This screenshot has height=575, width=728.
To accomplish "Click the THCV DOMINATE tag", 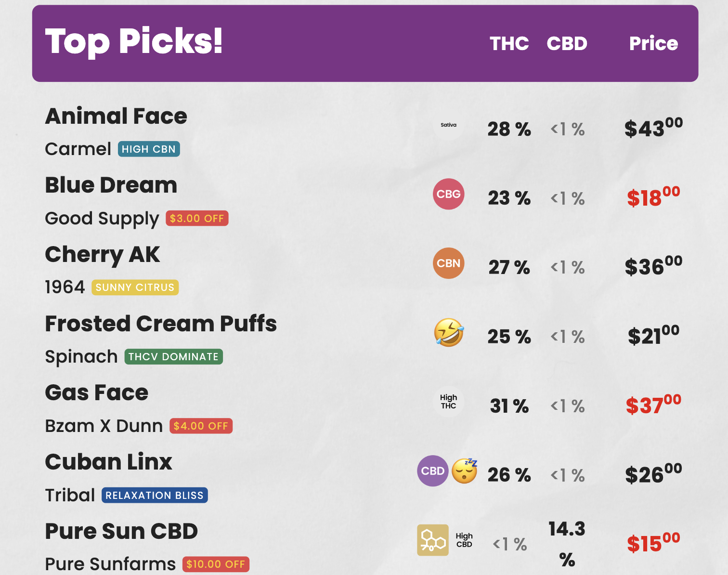I will 173,357.
